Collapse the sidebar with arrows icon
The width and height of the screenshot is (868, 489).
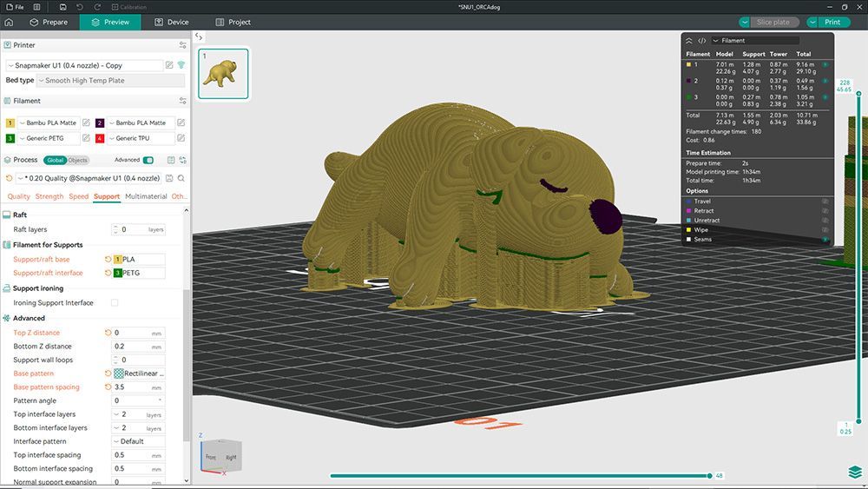199,36
